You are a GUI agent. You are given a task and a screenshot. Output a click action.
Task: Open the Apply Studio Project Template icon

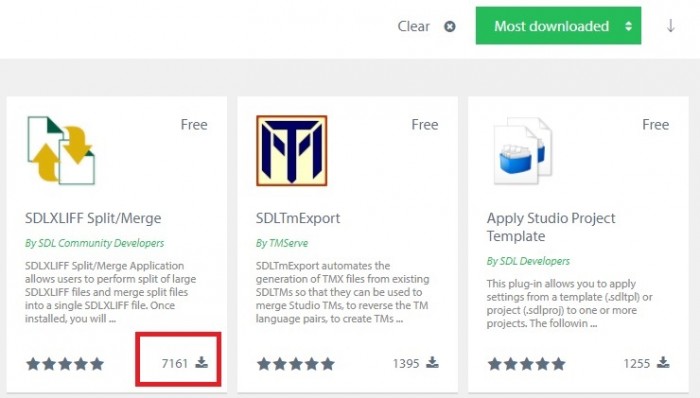[523, 151]
